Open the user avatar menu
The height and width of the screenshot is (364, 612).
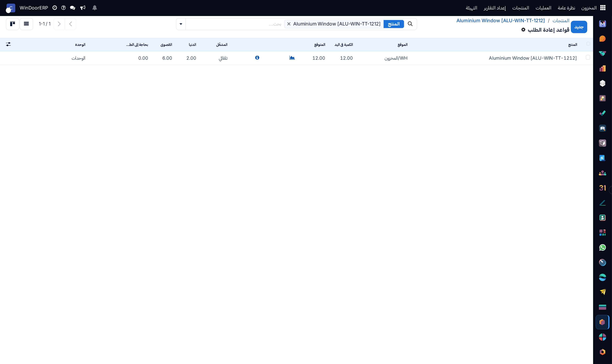pyautogui.click(x=11, y=8)
